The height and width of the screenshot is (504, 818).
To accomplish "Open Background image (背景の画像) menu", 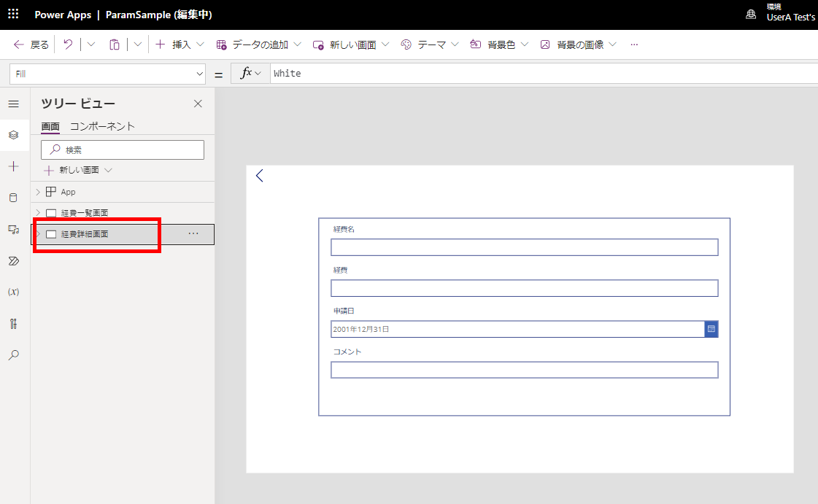I will point(578,44).
